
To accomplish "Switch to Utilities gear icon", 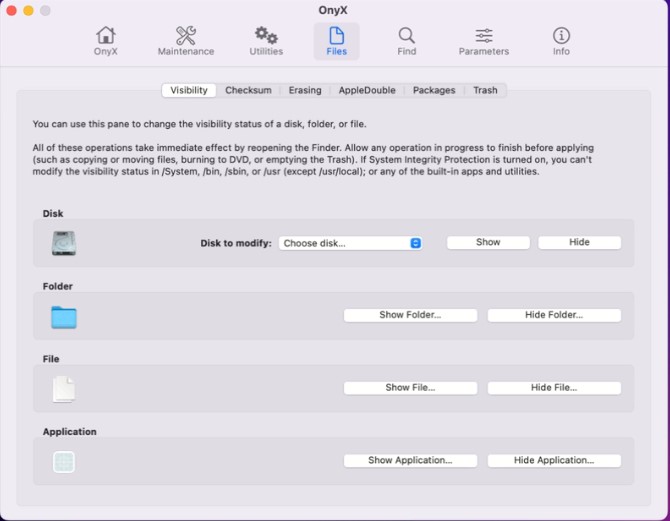I will (266, 41).
